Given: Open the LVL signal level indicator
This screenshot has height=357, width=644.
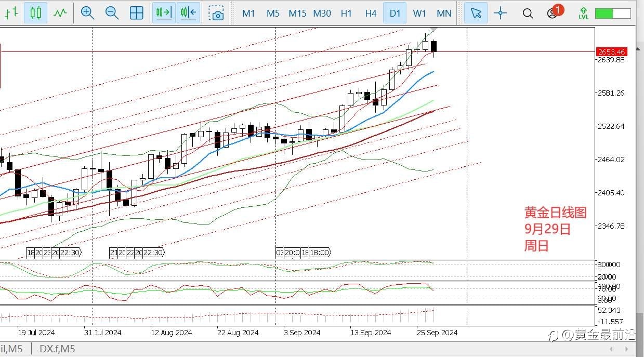Looking at the screenshot, I should [584, 13].
